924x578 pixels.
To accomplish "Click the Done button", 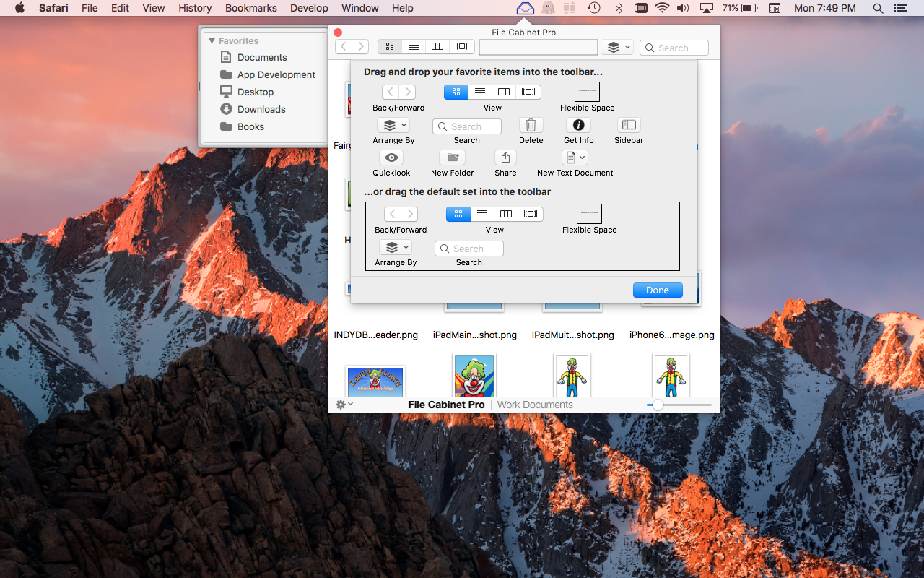I will click(x=658, y=290).
